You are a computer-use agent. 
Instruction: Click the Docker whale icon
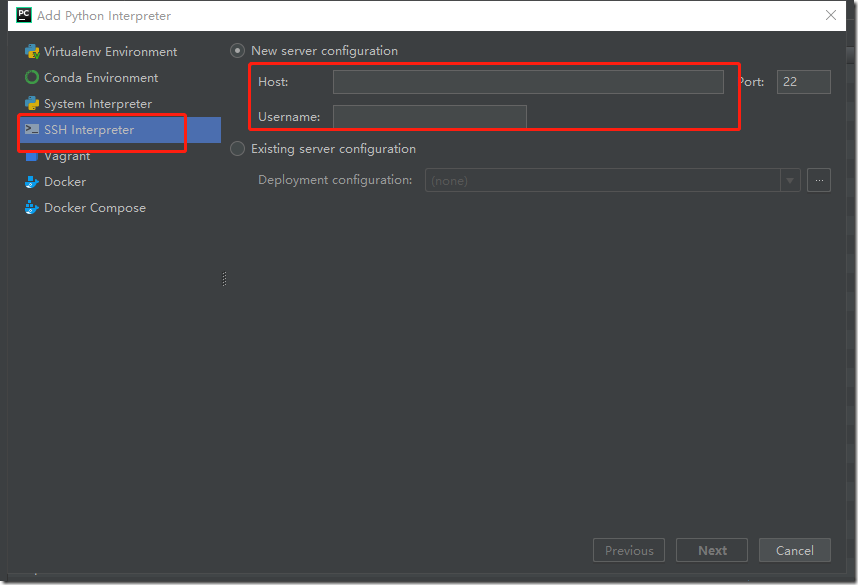click(32, 182)
